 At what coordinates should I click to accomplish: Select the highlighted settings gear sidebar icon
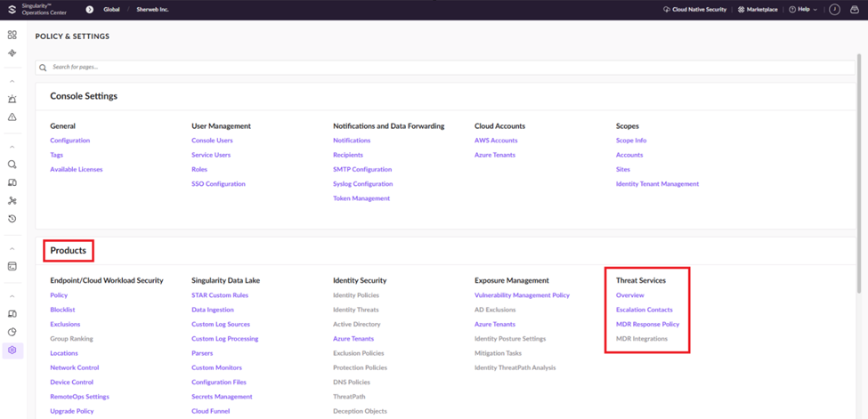coord(12,351)
